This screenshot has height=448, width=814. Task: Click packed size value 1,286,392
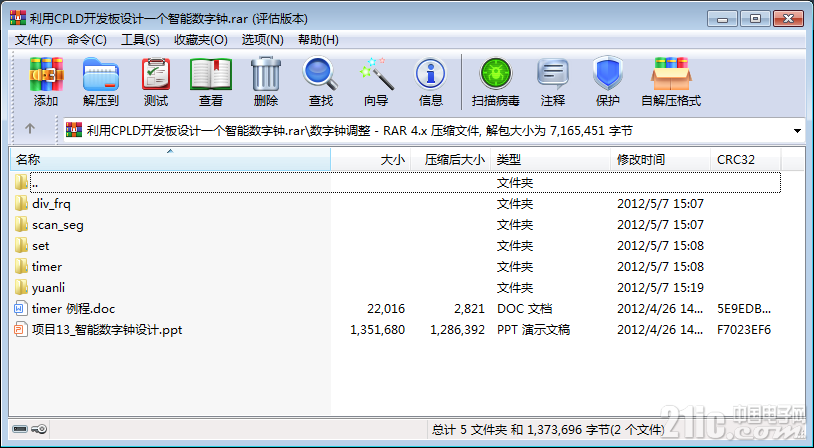[x=457, y=330]
